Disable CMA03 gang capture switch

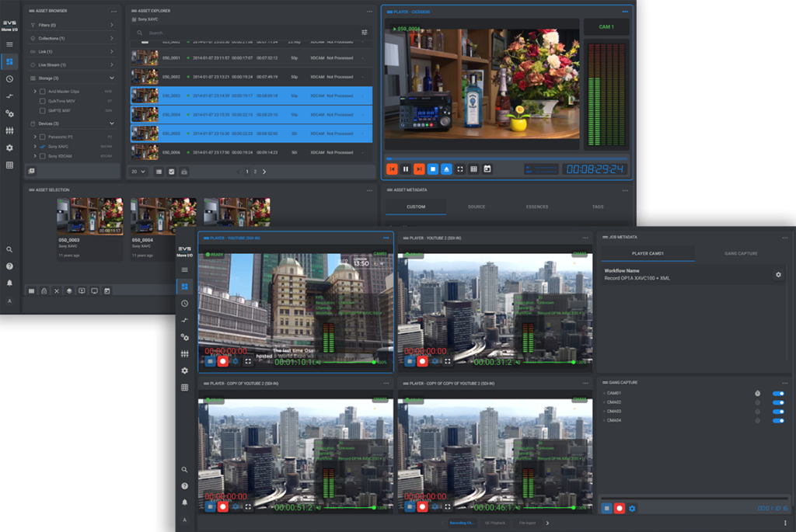point(777,412)
